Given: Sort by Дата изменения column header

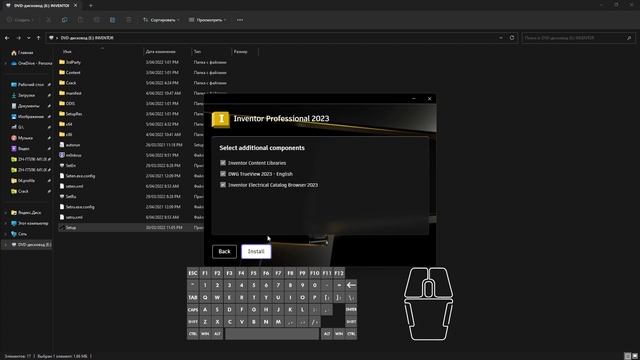Looking at the screenshot, I should [x=161, y=52].
